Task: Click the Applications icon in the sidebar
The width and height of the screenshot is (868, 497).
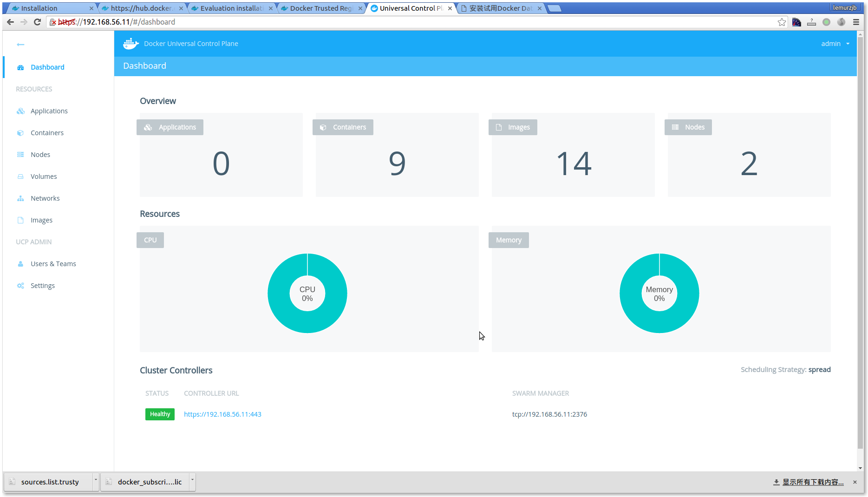Action: click(20, 111)
